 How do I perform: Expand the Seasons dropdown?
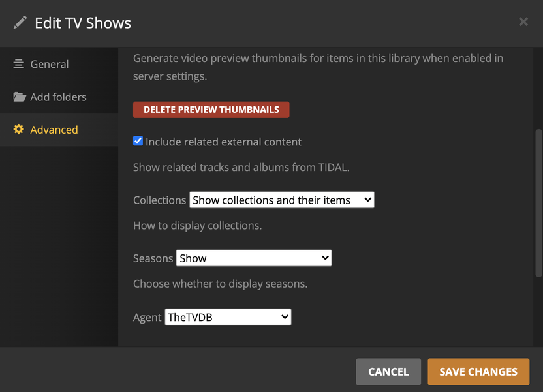point(254,258)
